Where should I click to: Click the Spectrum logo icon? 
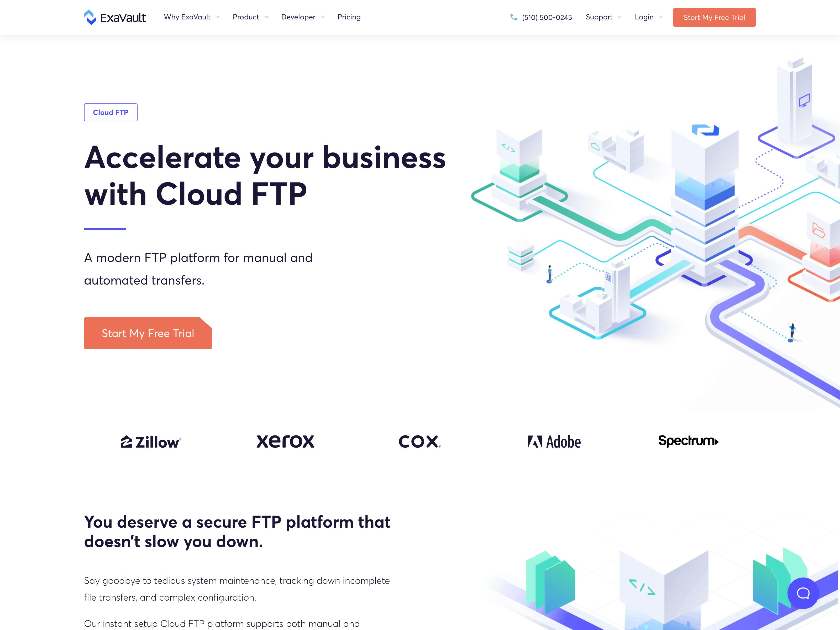(688, 440)
